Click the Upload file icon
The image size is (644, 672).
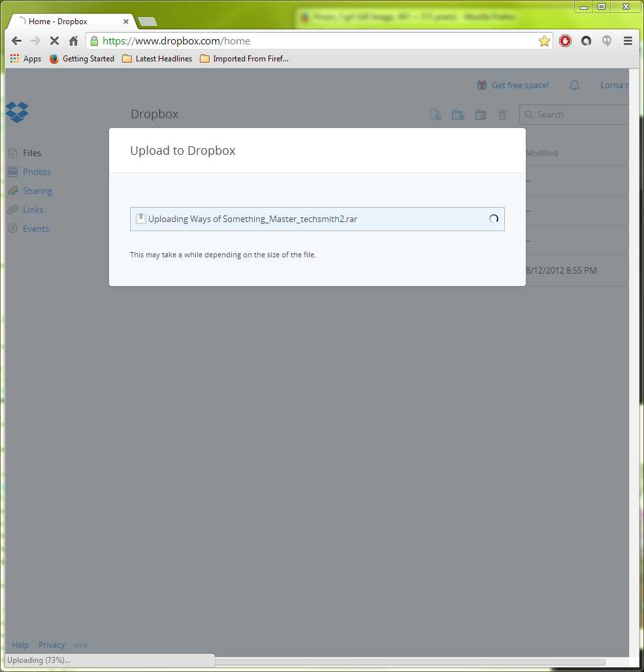pyautogui.click(x=435, y=114)
